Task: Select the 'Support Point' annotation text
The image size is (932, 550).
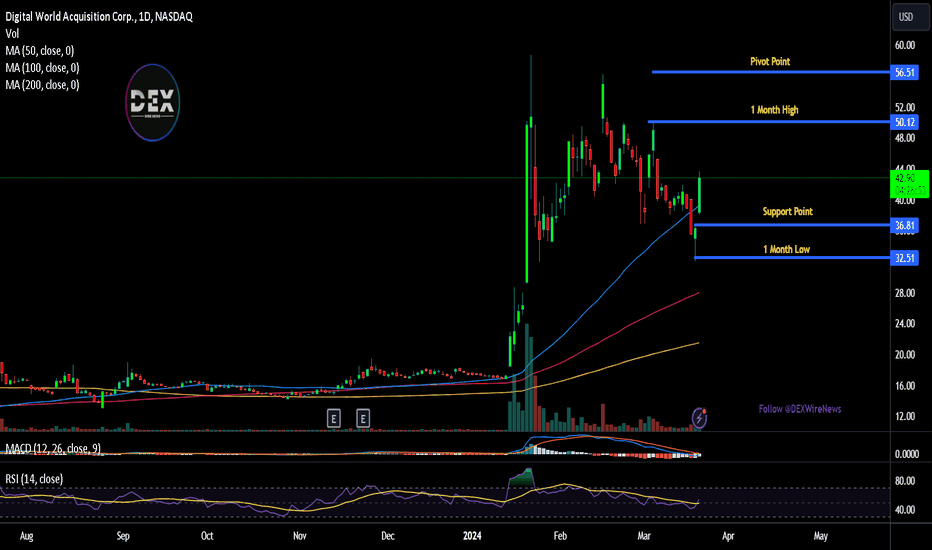Action: click(788, 212)
